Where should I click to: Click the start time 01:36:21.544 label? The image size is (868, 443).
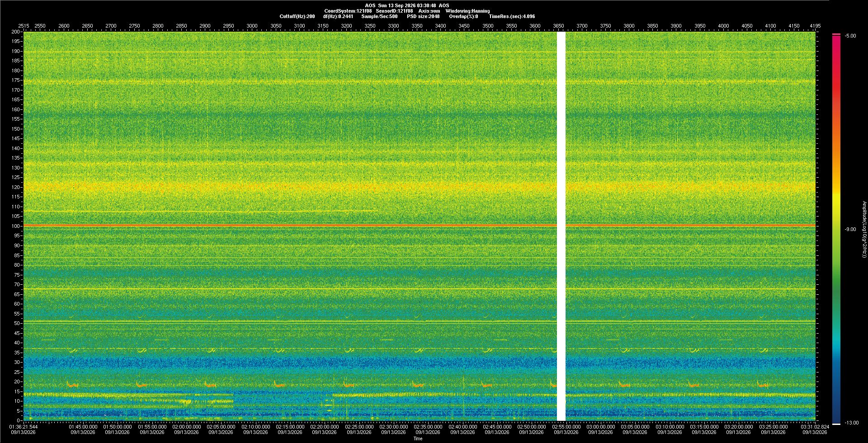[x=24, y=426]
